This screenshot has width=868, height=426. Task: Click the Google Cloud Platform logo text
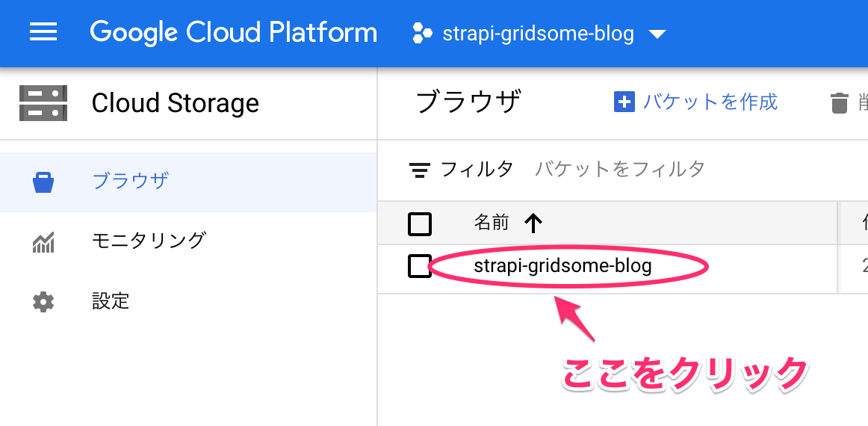click(x=234, y=33)
